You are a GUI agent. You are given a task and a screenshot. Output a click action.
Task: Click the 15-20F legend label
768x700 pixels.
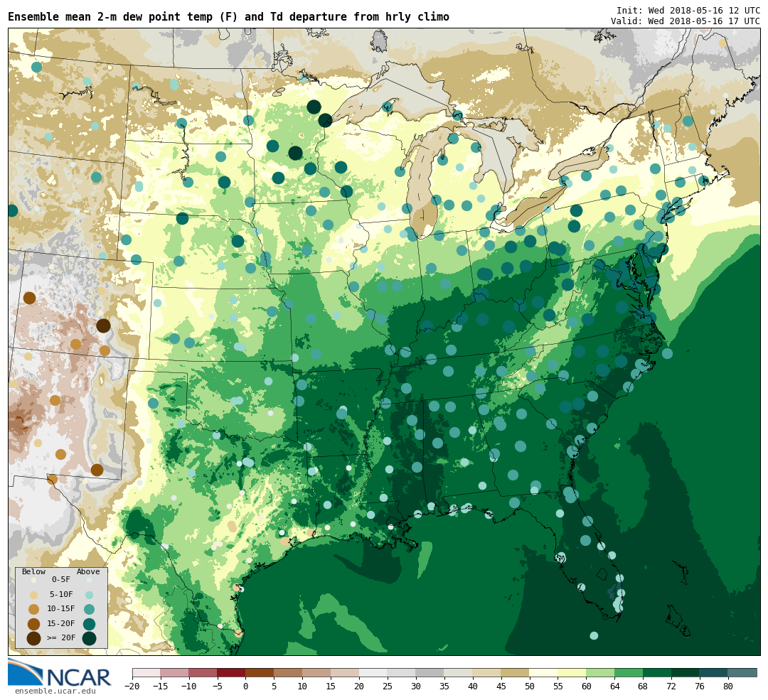(61, 624)
